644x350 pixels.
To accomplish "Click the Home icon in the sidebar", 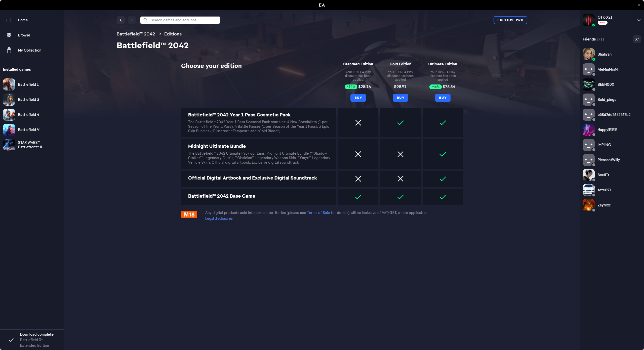I will click(x=9, y=20).
